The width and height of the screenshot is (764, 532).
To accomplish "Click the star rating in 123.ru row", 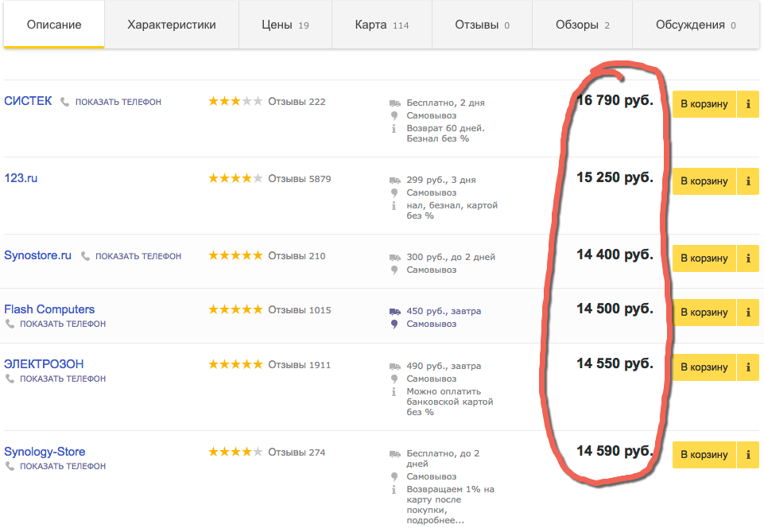I will [235, 178].
